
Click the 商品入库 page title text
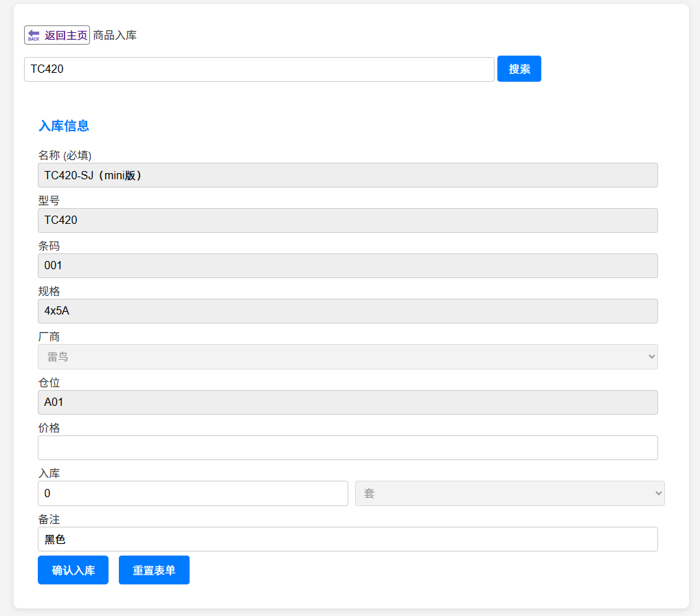click(115, 35)
